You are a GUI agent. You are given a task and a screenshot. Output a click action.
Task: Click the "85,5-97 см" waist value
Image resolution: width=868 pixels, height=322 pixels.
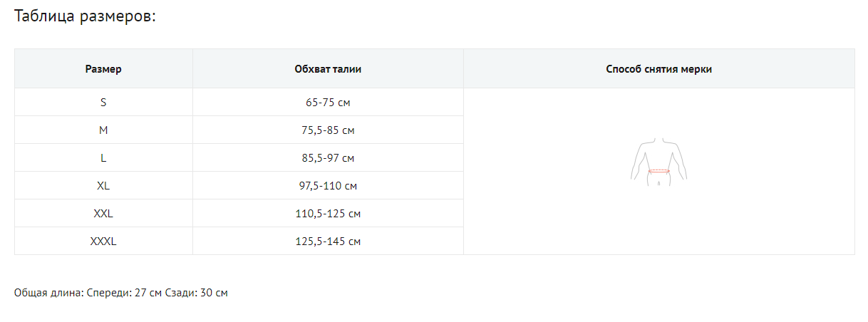click(328, 158)
